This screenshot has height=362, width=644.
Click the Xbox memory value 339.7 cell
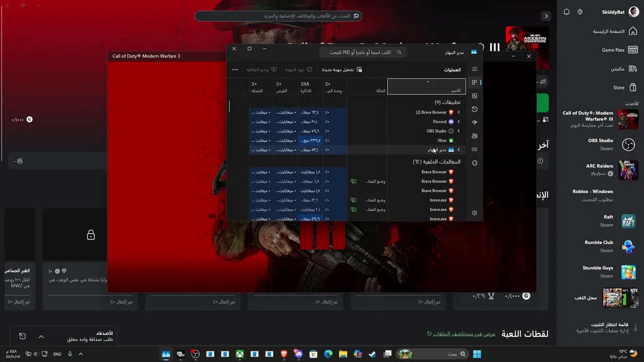pos(310,141)
